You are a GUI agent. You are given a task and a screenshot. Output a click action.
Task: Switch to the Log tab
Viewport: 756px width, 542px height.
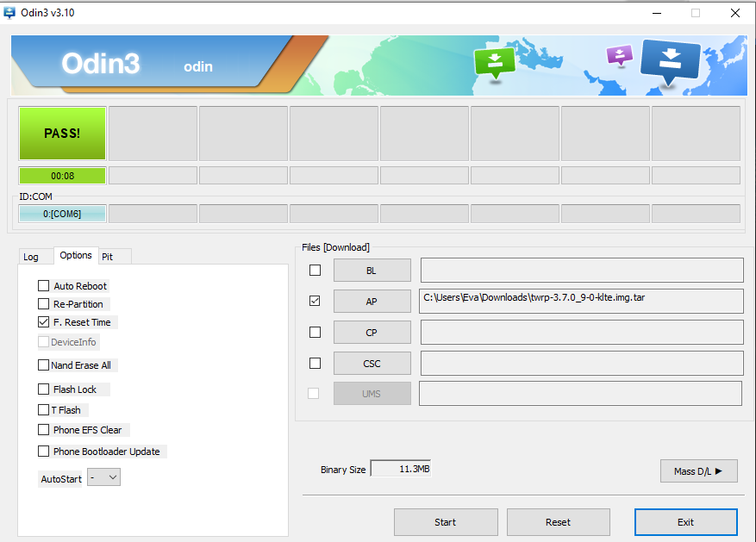click(31, 257)
